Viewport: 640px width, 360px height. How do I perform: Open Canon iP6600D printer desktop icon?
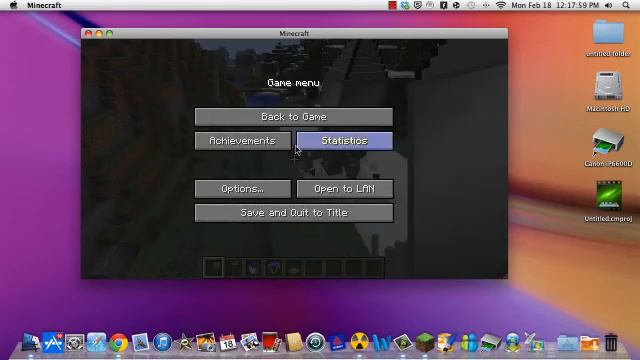[608, 147]
